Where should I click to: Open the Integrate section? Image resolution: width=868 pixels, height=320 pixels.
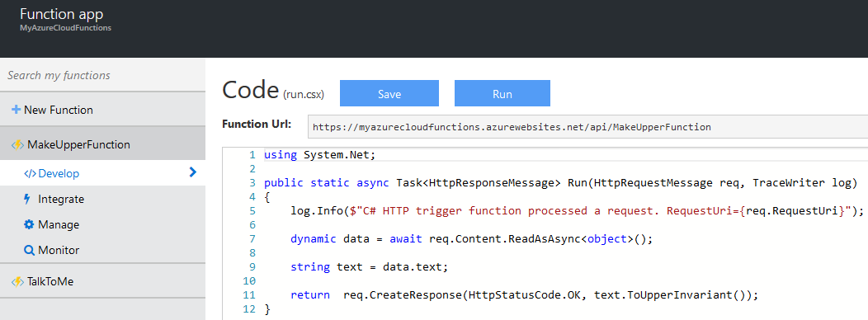coord(102,199)
